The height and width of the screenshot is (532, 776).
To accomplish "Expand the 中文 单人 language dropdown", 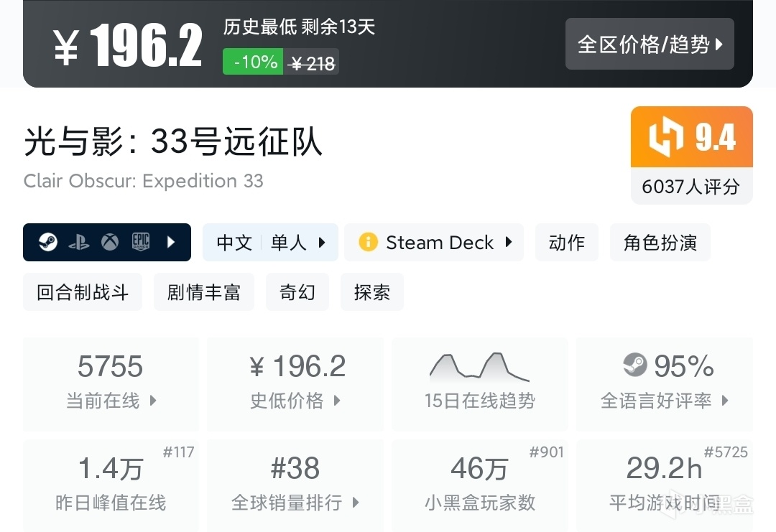I will 322,243.
